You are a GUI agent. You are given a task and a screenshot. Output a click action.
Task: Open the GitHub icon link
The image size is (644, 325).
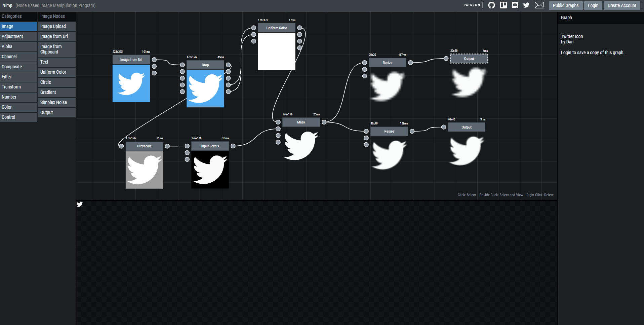pyautogui.click(x=491, y=5)
